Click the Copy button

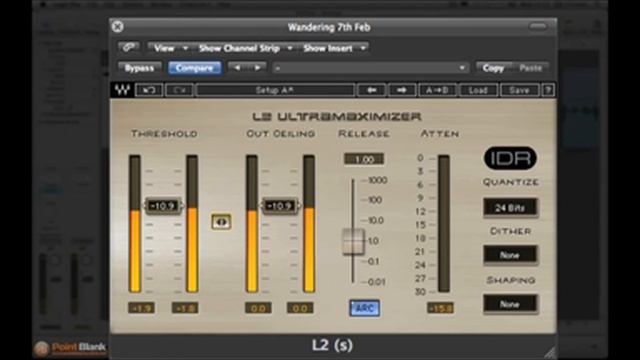[x=494, y=68]
